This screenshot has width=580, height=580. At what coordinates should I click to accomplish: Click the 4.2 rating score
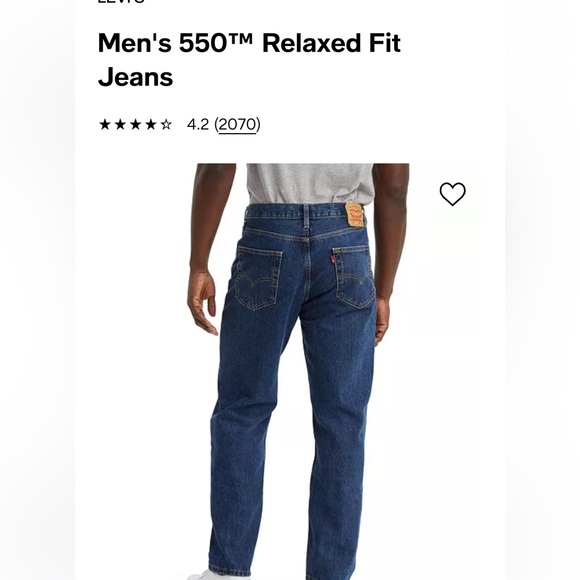pos(198,125)
